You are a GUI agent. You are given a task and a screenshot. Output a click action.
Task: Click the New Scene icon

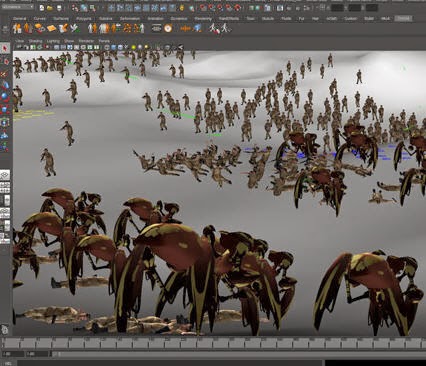pyautogui.click(x=42, y=7)
